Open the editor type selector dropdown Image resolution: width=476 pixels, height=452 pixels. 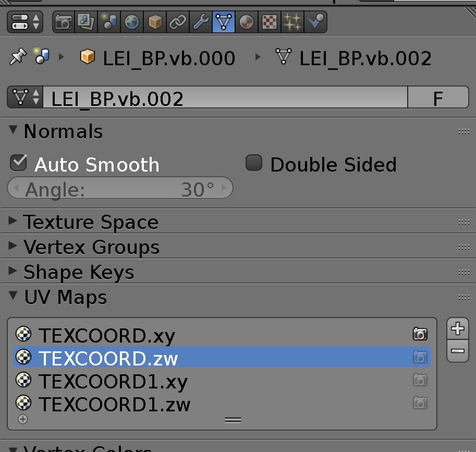point(25,22)
